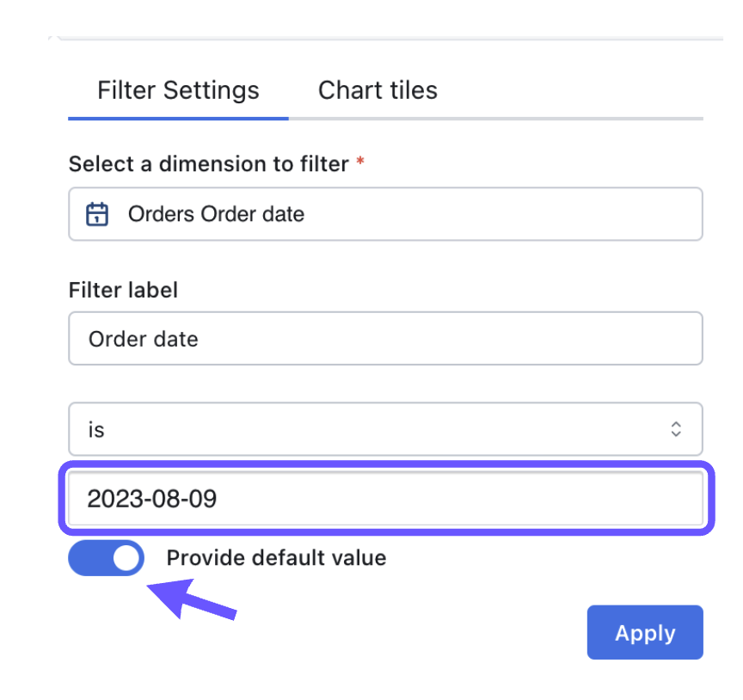Click the "Provide default value" label text
The width and height of the screenshot is (743, 700).
coord(276,558)
